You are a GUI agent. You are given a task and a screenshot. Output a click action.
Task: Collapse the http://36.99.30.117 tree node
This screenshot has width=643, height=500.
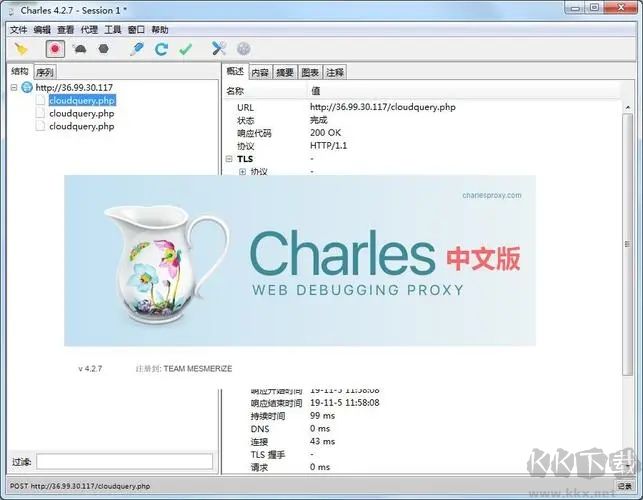click(x=14, y=87)
